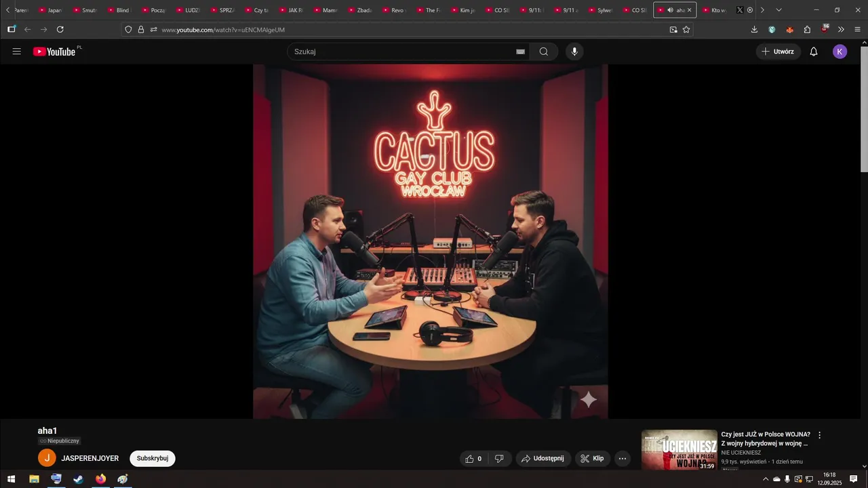Open the on-screen keyboard in search box
The image size is (868, 488).
click(x=520, y=52)
